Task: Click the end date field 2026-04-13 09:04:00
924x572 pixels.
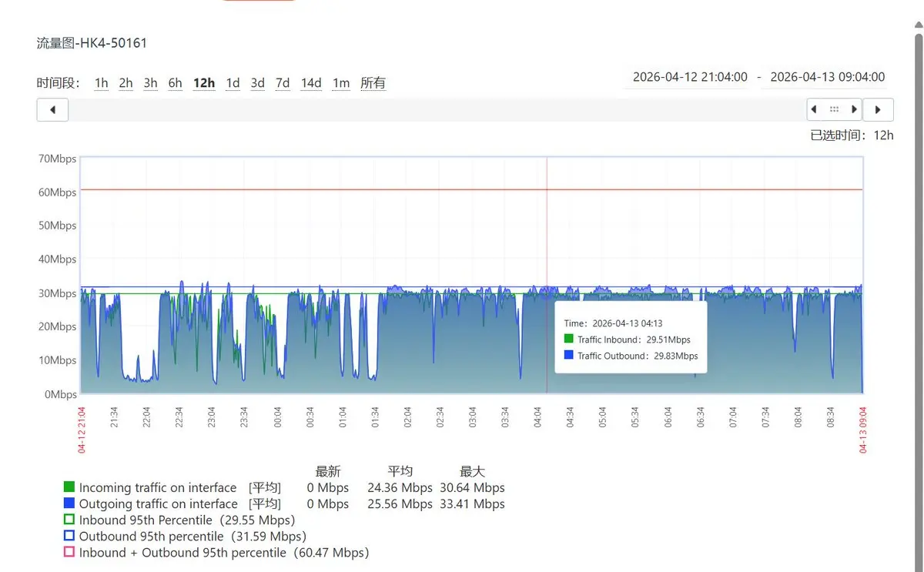Action: [x=828, y=77]
